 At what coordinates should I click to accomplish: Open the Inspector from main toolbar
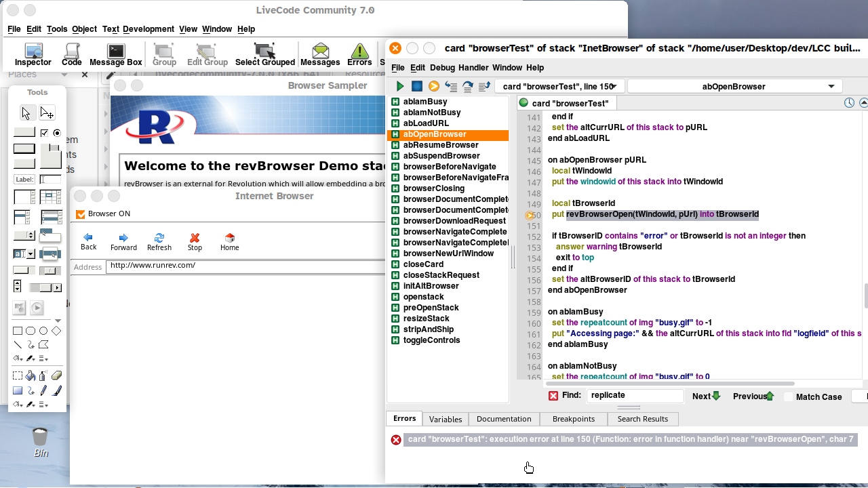point(33,54)
